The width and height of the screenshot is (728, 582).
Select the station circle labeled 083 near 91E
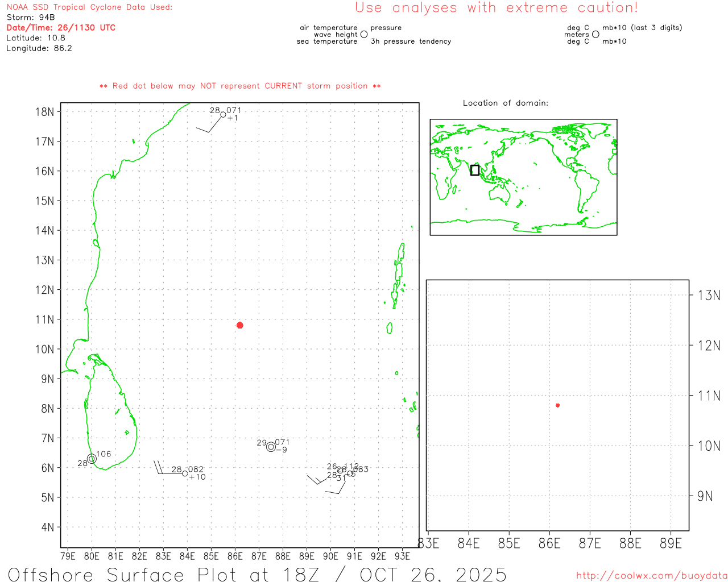[350, 473]
